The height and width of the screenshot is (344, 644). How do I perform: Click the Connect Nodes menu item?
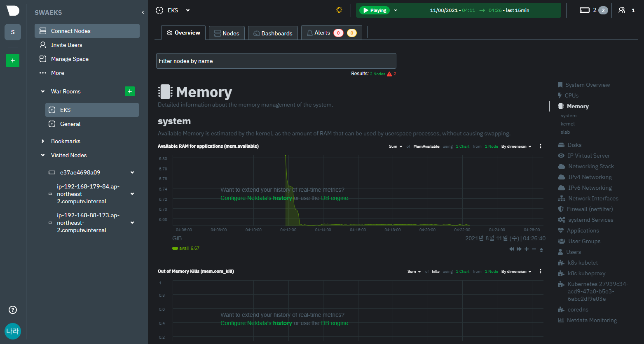click(87, 31)
